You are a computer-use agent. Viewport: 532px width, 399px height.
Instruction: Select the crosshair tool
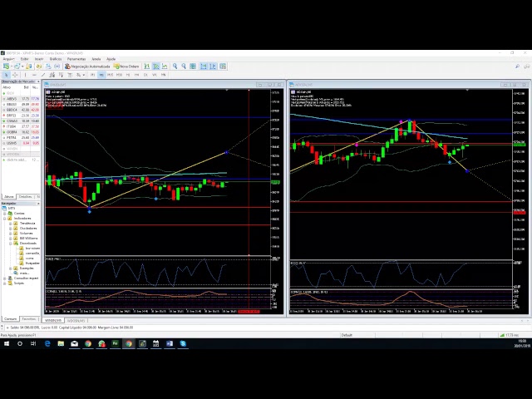click(15, 75)
